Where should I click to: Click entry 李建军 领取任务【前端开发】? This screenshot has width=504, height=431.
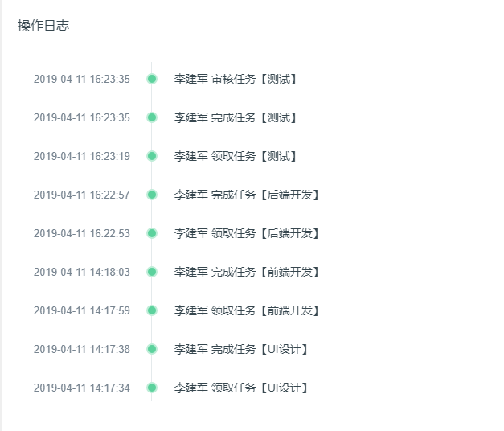(x=246, y=310)
